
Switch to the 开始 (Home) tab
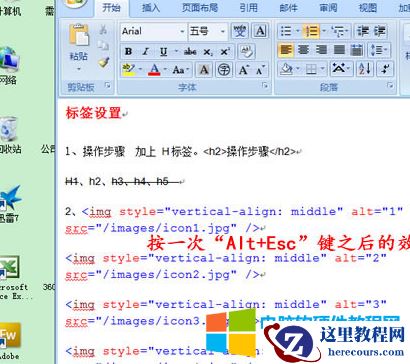tap(111, 8)
